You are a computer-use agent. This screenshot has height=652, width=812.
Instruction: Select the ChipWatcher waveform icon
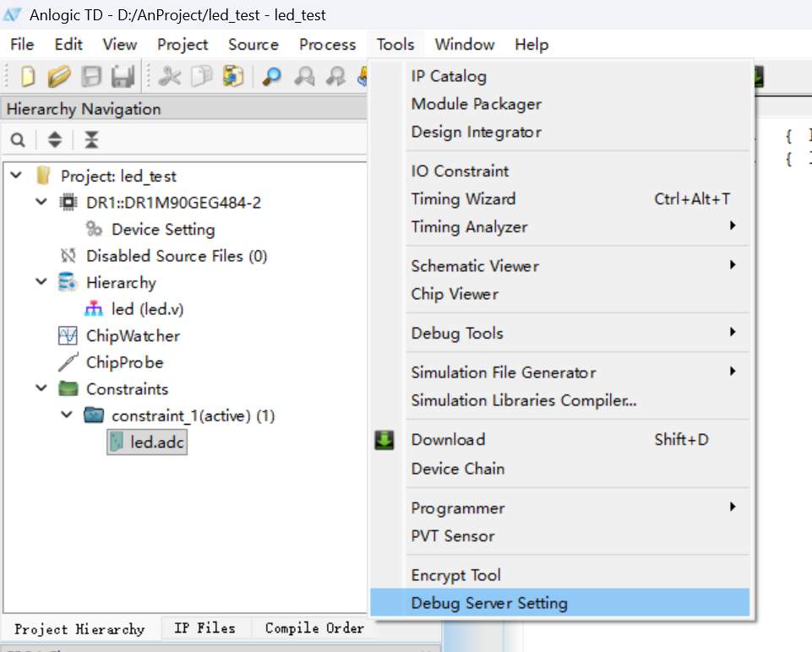click(68, 336)
